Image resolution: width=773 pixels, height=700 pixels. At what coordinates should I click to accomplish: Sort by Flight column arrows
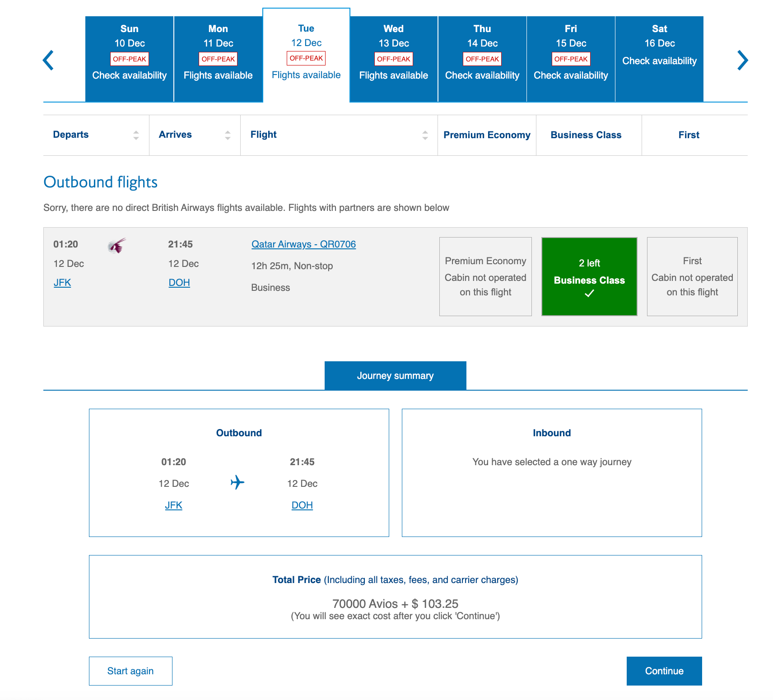coord(425,135)
